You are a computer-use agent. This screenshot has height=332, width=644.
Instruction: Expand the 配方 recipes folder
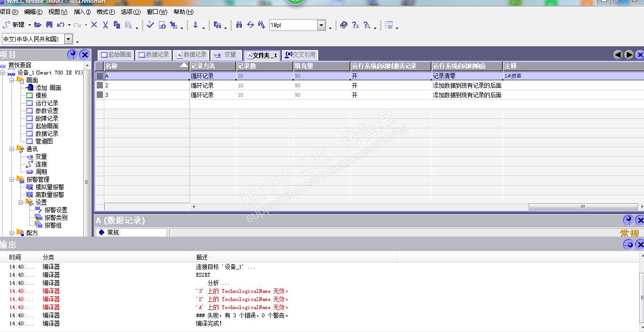coord(12,233)
